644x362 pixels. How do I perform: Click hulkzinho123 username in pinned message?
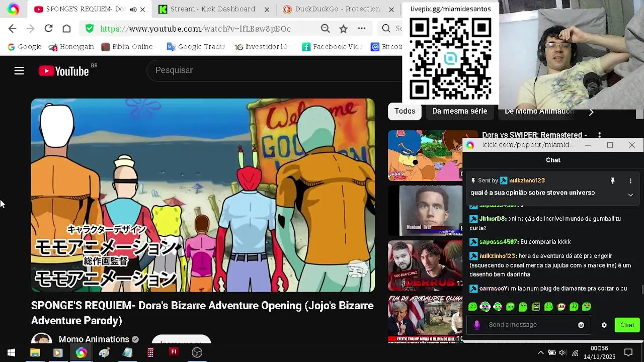click(527, 180)
